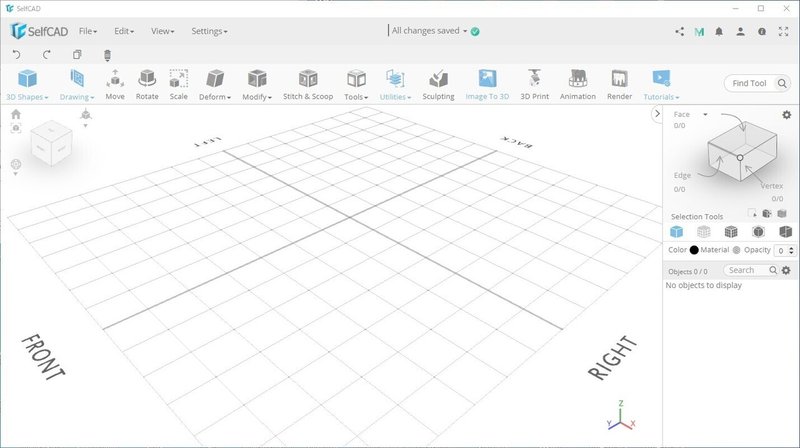Open the 3D Print tool
The height and width of the screenshot is (448, 800).
(535, 85)
